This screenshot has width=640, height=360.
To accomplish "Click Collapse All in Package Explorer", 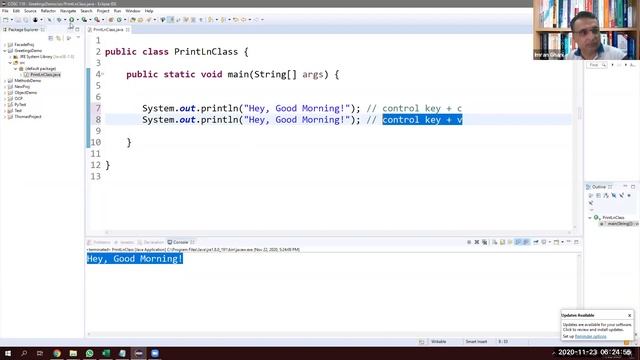I will click(x=51, y=38).
